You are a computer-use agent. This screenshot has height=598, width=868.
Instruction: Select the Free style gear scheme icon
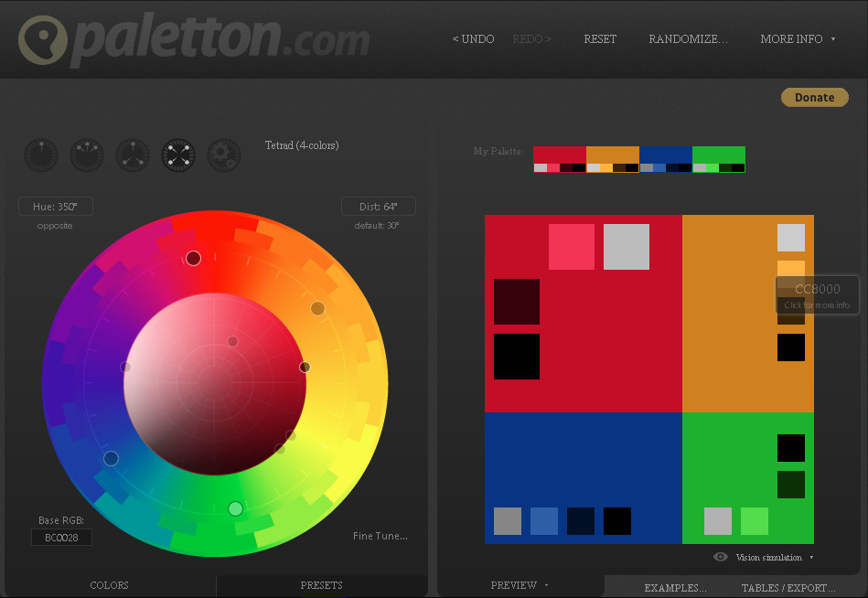tap(224, 155)
